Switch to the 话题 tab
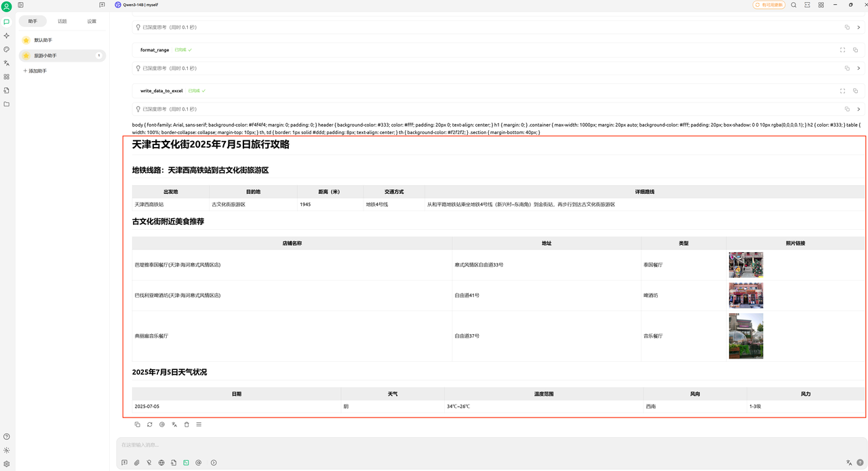The height and width of the screenshot is (471, 868). 62,22
